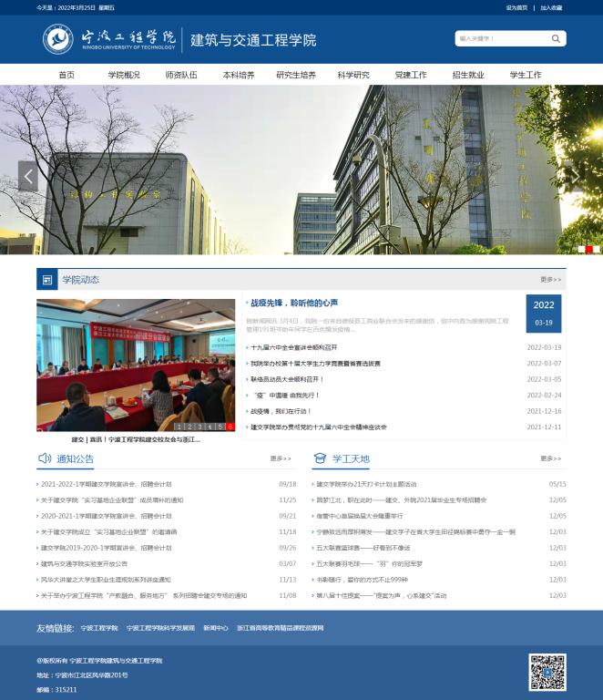Click 设为首页 link at top right
This screenshot has width=603, height=700.
[x=516, y=7]
